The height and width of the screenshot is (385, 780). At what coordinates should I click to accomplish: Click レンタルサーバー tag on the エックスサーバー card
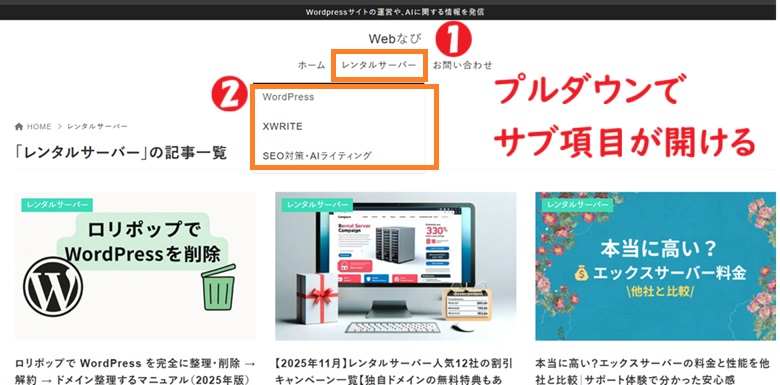(x=577, y=205)
